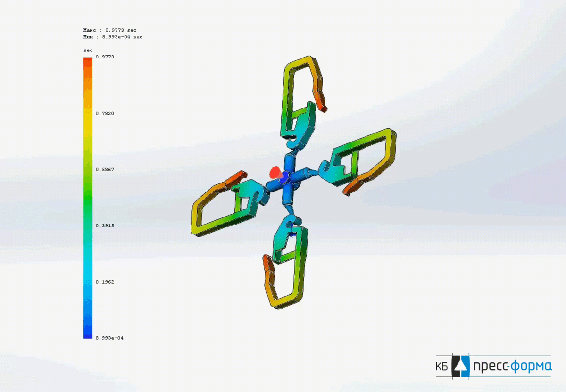Click the 'sec' unit label above the legend
The image size is (566, 392).
pos(88,50)
